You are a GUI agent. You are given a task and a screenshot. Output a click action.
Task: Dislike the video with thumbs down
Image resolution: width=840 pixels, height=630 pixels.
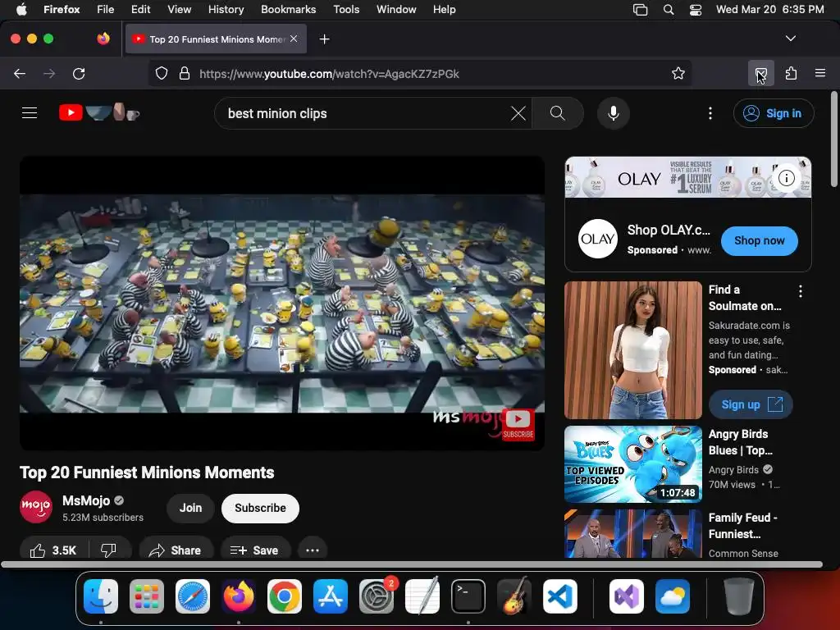109,550
